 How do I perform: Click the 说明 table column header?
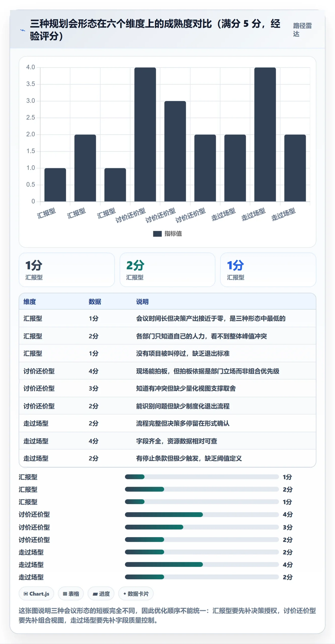click(x=142, y=302)
